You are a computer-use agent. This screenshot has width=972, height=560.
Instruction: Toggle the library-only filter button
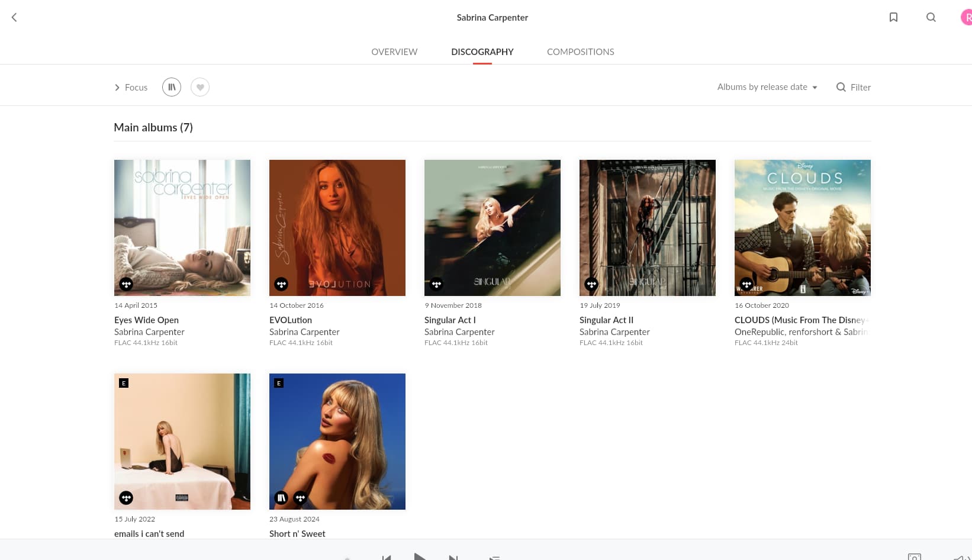[x=172, y=87]
